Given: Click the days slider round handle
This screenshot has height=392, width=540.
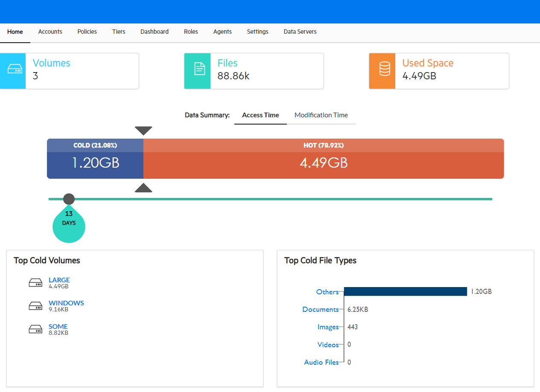Looking at the screenshot, I should click(69, 199).
